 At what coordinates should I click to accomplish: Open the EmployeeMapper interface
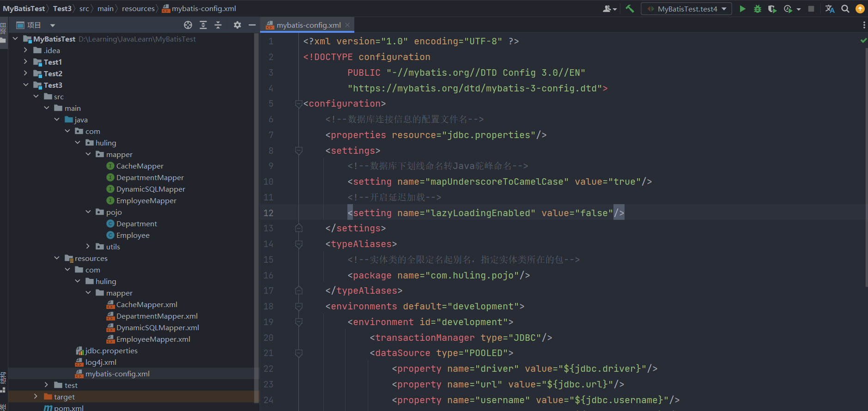click(x=146, y=200)
